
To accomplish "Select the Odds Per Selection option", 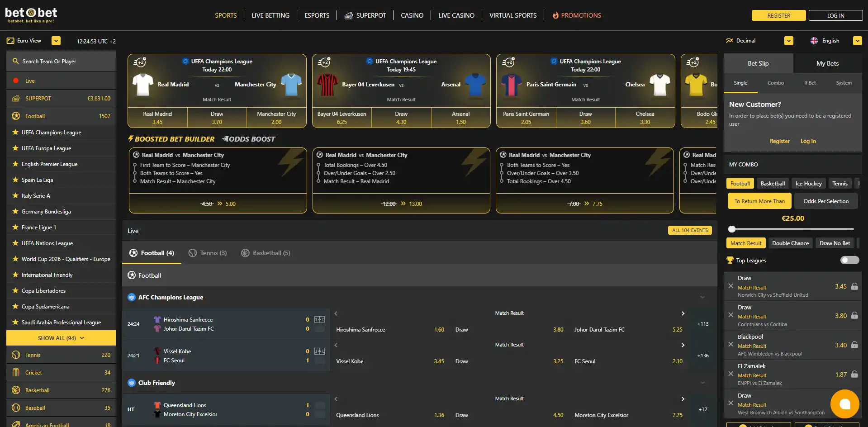I will tap(825, 201).
